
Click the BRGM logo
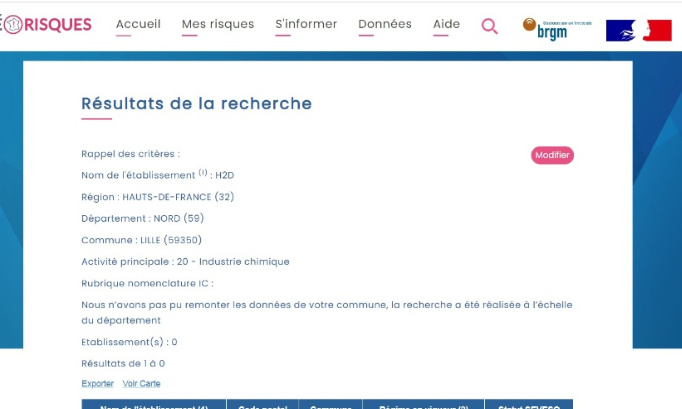point(557,29)
